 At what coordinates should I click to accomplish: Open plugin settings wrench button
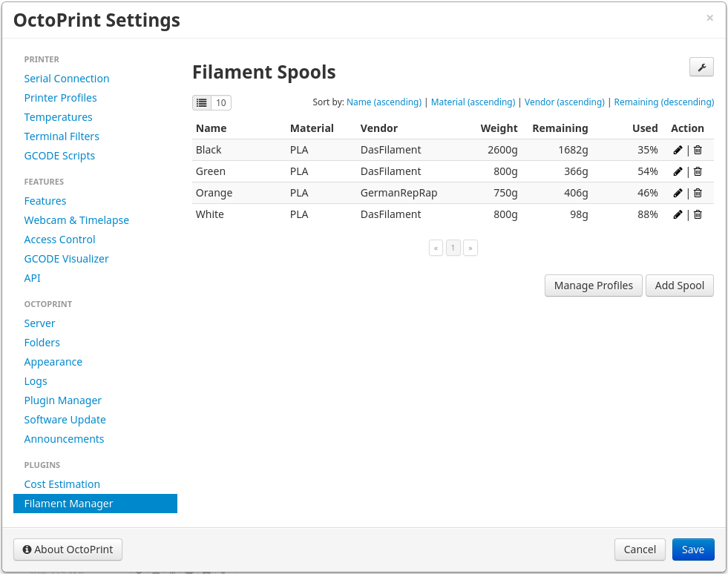coord(701,67)
